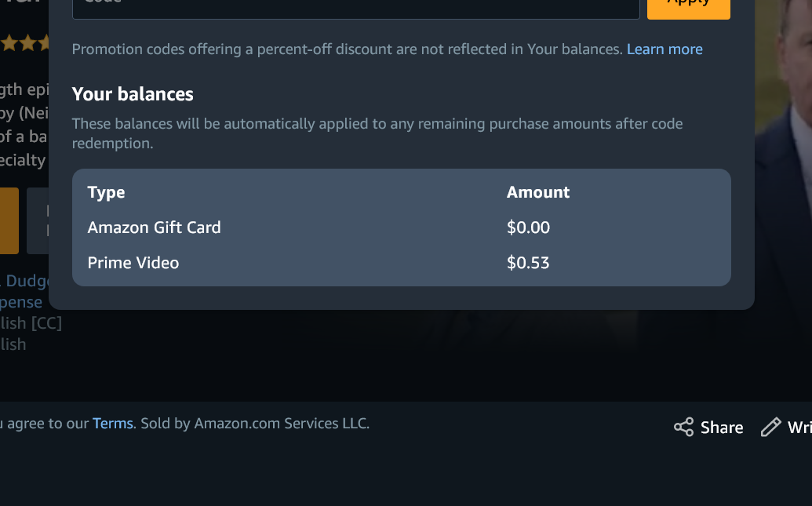Click the Sold by Amazon.com Services text
The width and height of the screenshot is (812, 506).
255,424
